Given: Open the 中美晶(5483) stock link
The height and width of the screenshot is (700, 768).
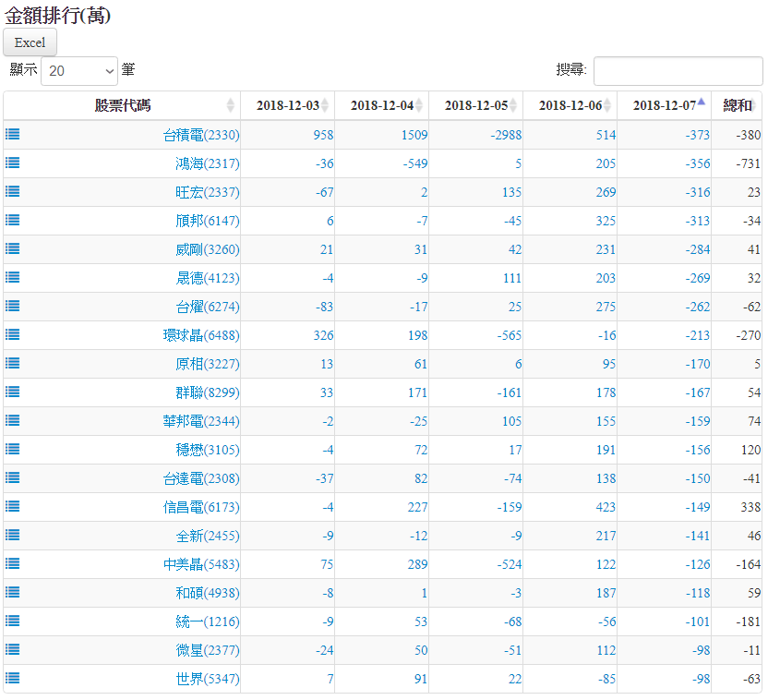Looking at the screenshot, I should tap(200, 564).
